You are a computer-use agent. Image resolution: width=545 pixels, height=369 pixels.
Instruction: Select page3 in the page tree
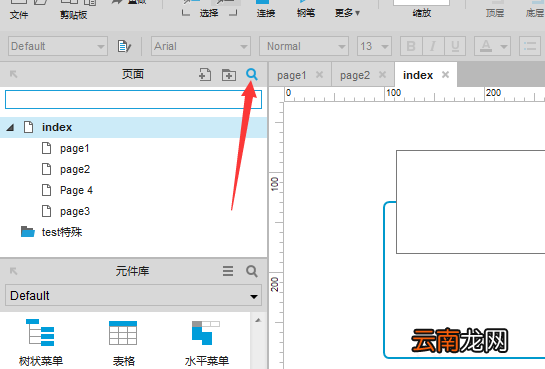click(75, 211)
